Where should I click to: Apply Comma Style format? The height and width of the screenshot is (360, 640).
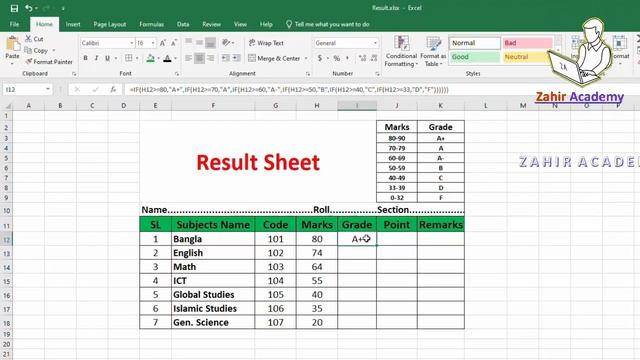(x=347, y=58)
